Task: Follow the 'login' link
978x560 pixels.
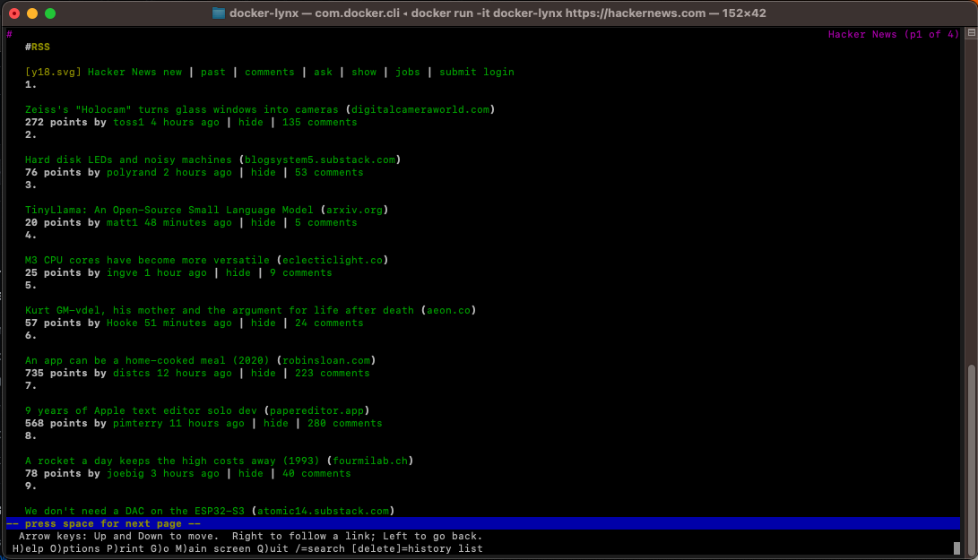Action: pos(499,72)
